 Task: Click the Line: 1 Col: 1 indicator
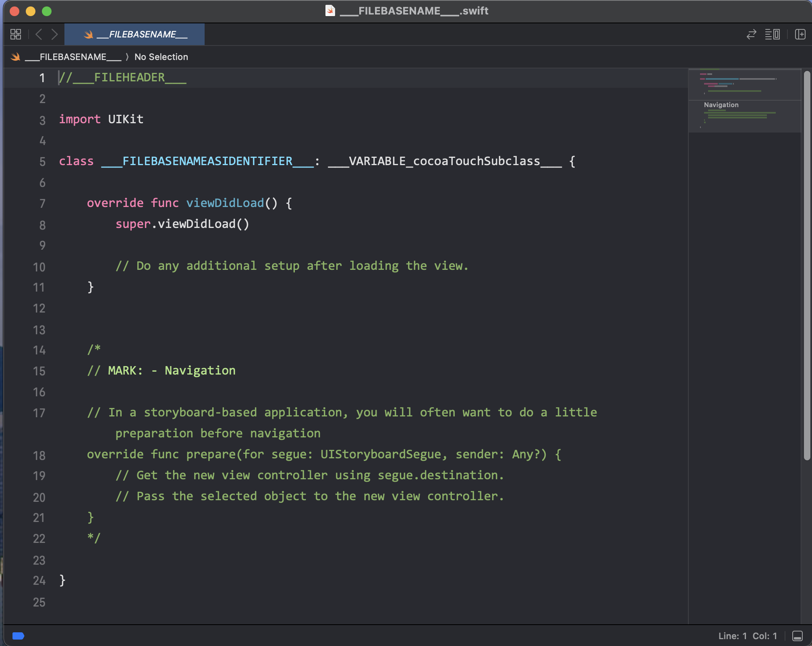pyautogui.click(x=748, y=636)
